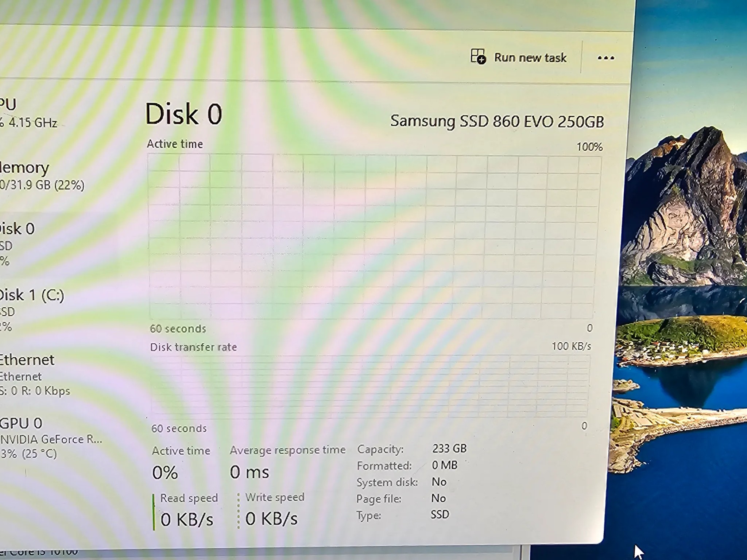
Task: Click the Average response time 0 ms value
Action: pyautogui.click(x=249, y=472)
